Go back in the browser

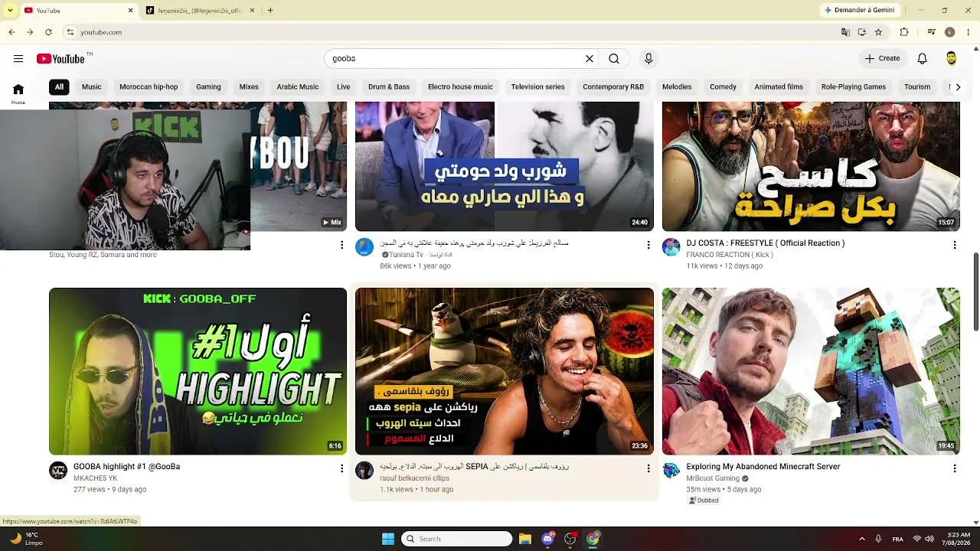pos(11,32)
